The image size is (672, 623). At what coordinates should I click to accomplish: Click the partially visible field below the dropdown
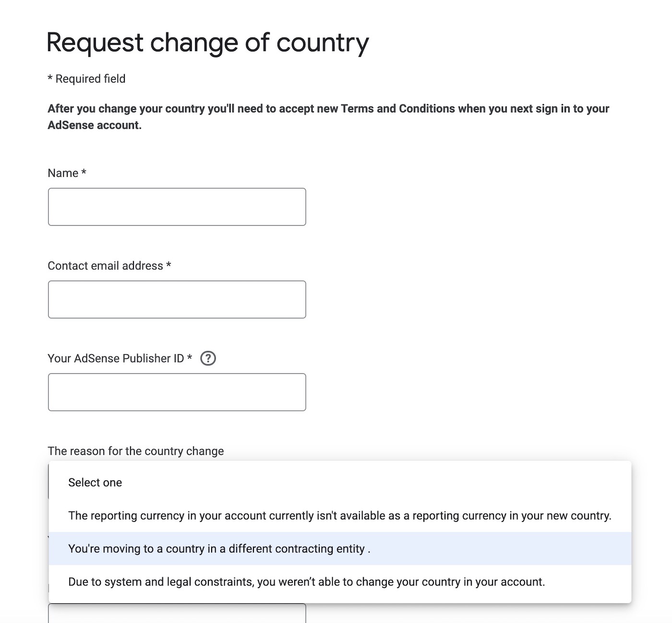pos(177,613)
